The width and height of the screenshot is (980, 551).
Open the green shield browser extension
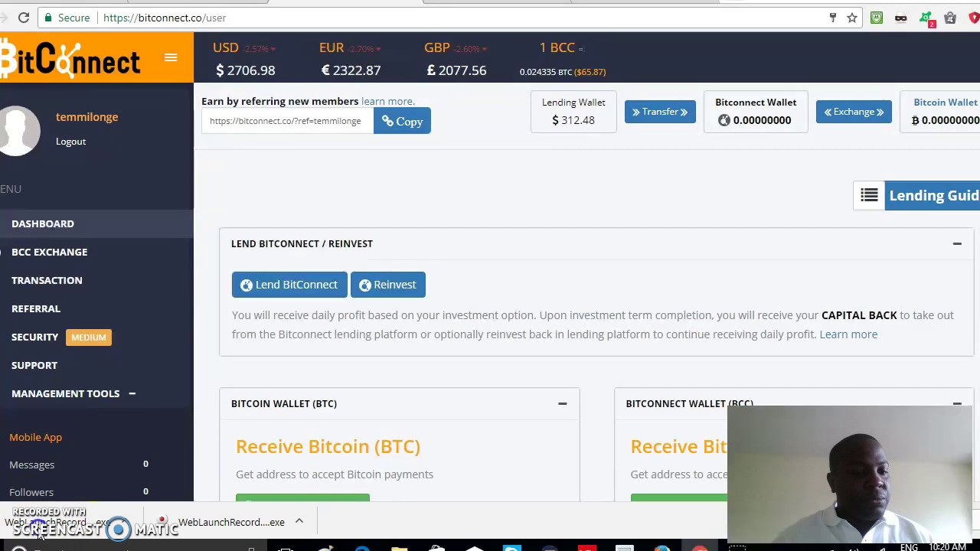pos(877,18)
